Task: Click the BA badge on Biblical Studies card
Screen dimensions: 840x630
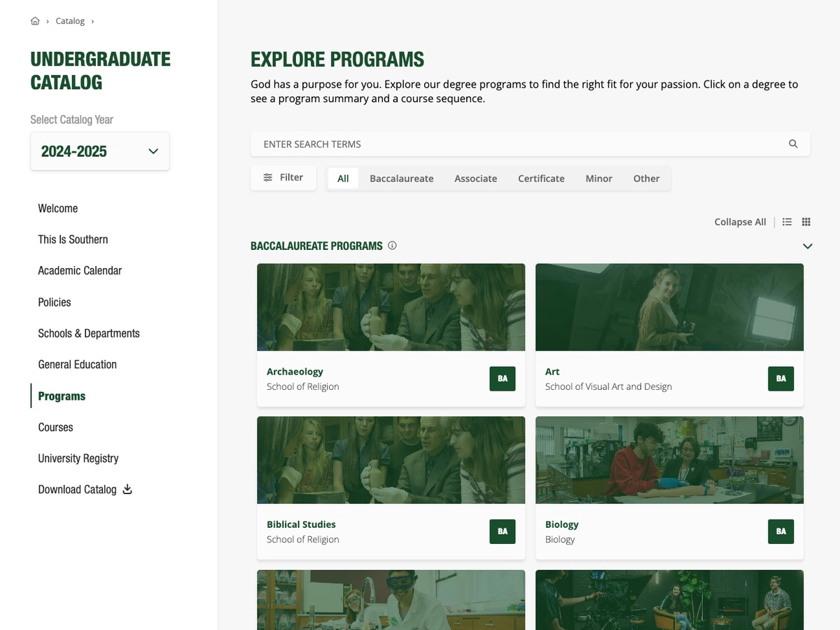Action: tap(503, 531)
